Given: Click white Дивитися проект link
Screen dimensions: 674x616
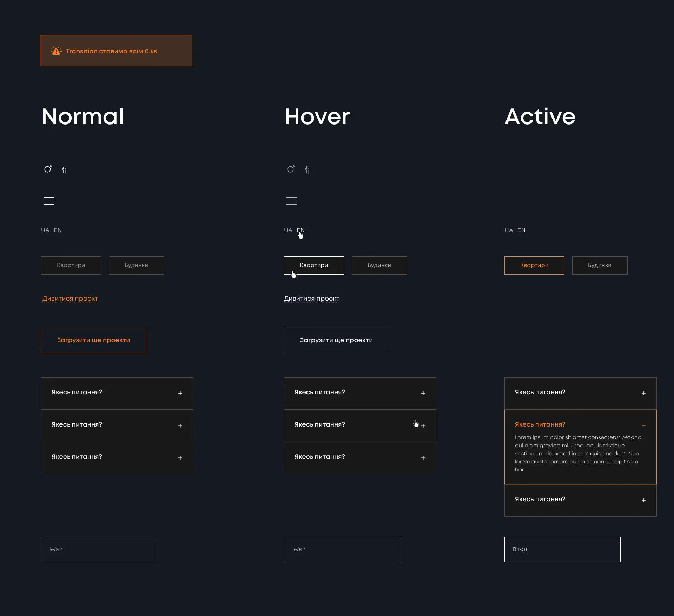Looking at the screenshot, I should [x=311, y=299].
